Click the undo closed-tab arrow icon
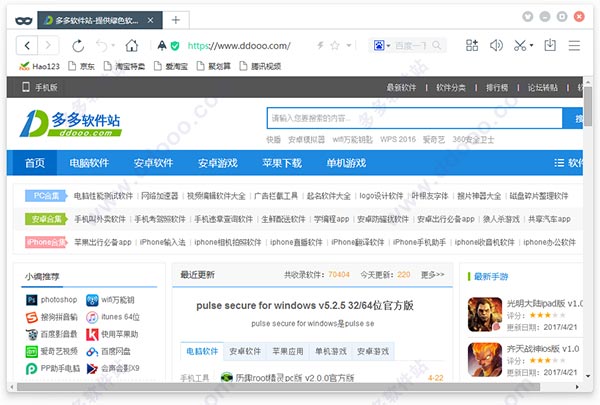The height and width of the screenshot is (405, 600). tap(101, 46)
